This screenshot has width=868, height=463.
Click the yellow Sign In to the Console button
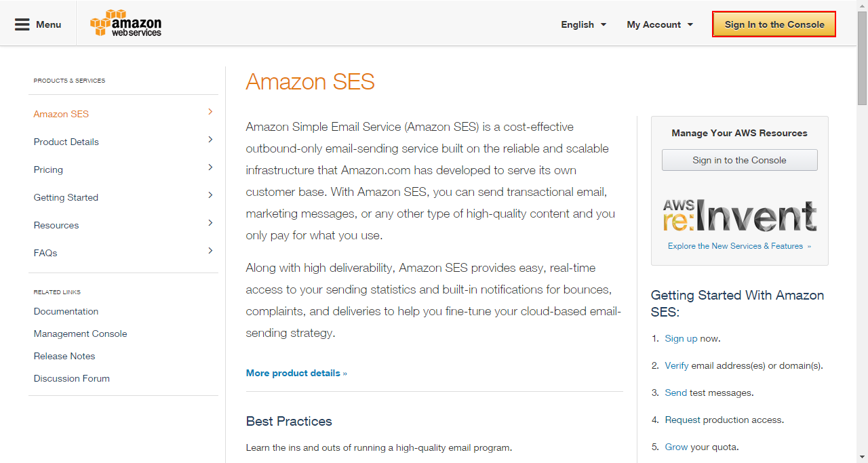pyautogui.click(x=774, y=24)
